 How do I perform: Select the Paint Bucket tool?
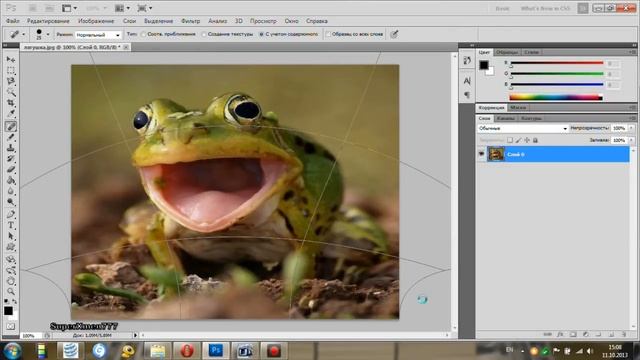point(11,180)
